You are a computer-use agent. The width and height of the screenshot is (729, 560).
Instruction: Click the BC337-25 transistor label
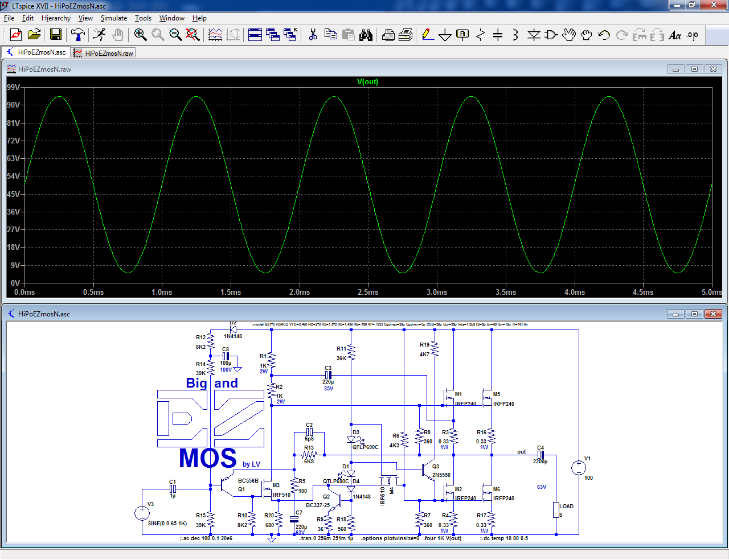click(x=318, y=505)
